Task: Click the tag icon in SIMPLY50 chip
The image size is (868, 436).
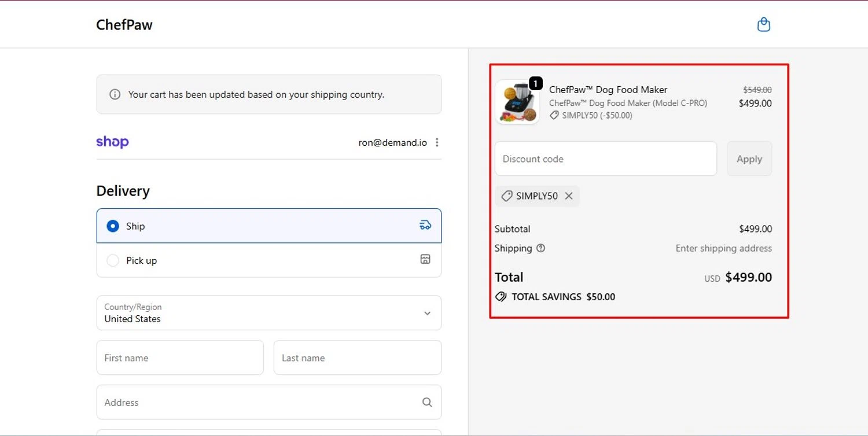Action: 506,196
